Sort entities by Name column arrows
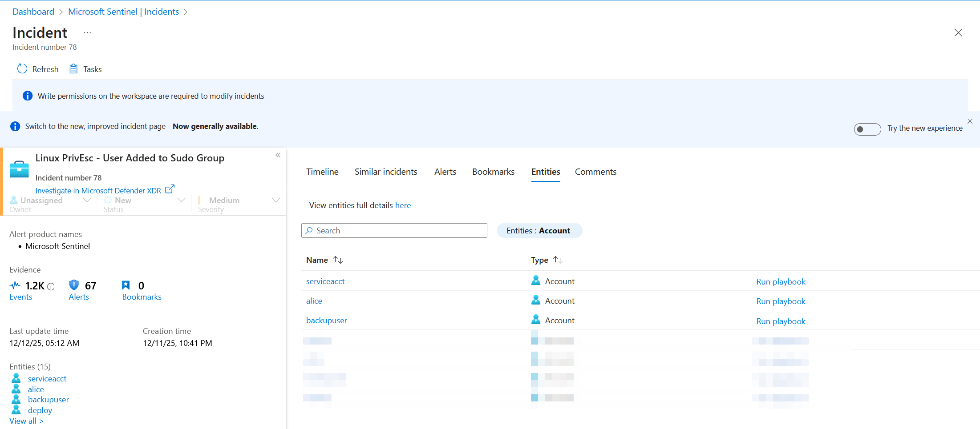 [338, 260]
